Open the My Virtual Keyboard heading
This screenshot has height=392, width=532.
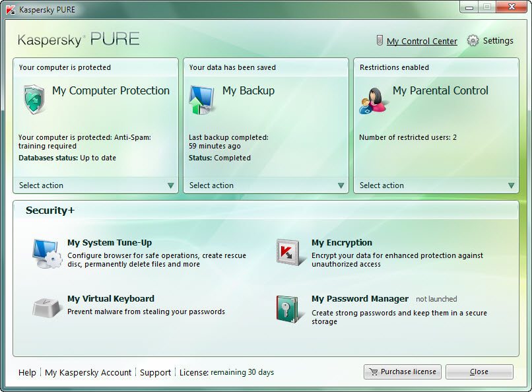[x=111, y=299]
